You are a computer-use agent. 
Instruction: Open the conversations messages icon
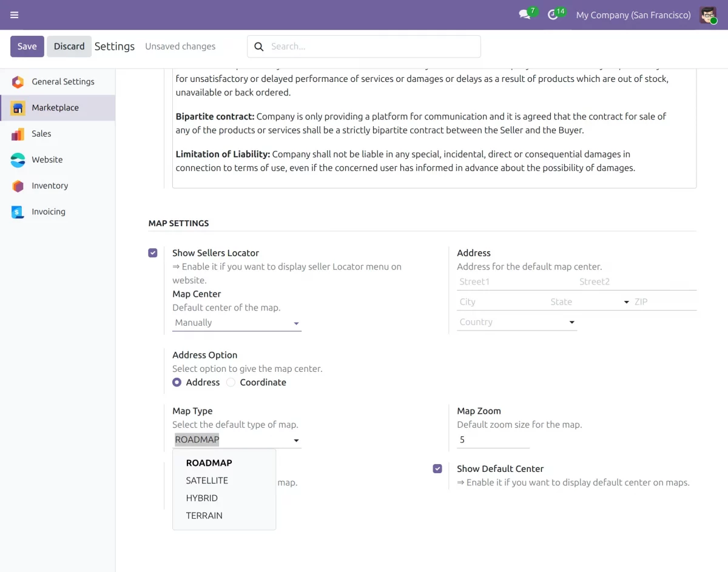525,15
